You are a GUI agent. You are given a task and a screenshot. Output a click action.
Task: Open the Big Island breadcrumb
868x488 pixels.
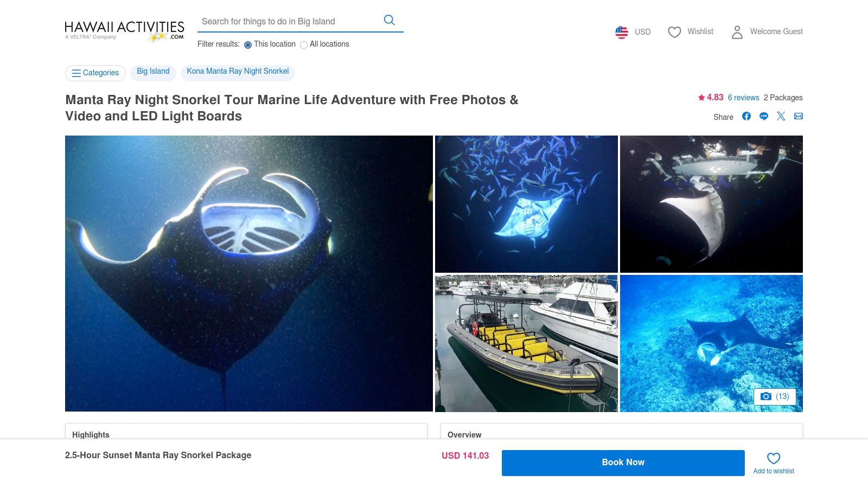coord(152,71)
